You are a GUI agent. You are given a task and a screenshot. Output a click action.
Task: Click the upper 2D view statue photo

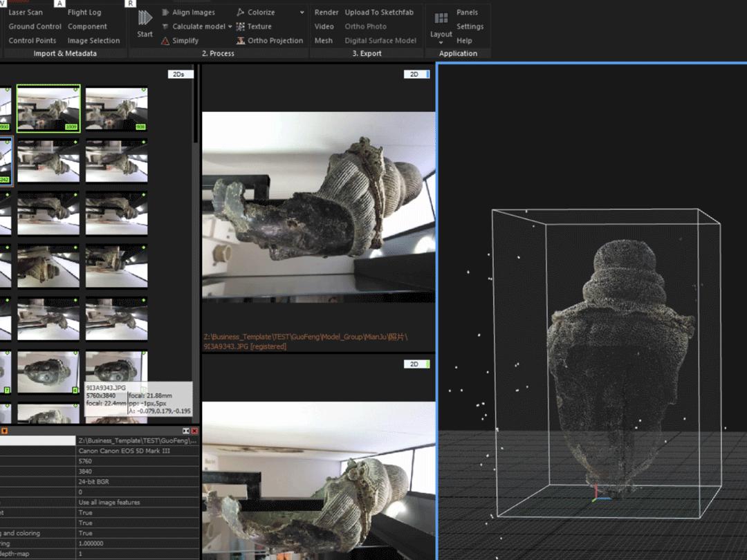click(318, 207)
